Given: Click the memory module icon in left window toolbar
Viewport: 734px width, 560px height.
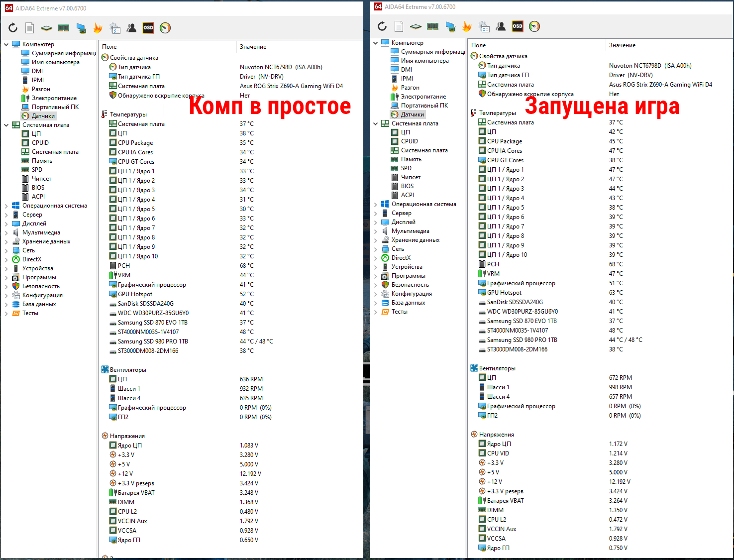Looking at the screenshot, I should 63,28.
